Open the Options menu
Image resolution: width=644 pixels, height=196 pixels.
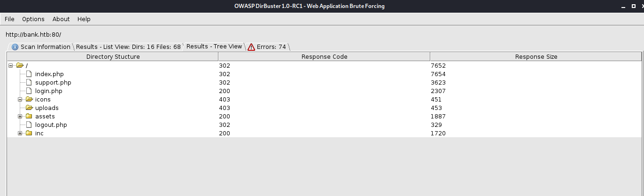[33, 19]
